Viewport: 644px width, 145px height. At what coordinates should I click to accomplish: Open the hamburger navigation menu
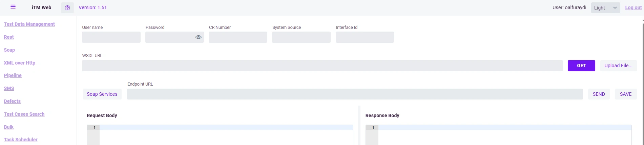click(x=13, y=7)
